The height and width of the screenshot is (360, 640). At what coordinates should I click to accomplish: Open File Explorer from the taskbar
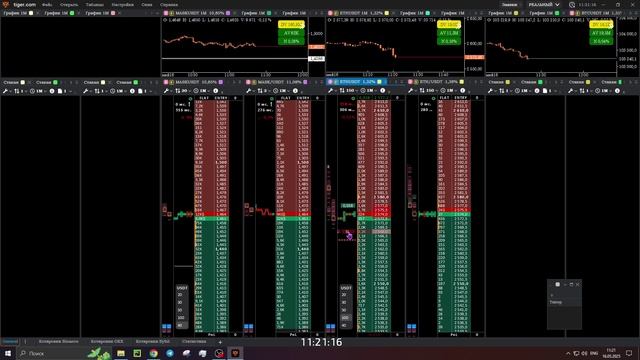121,353
